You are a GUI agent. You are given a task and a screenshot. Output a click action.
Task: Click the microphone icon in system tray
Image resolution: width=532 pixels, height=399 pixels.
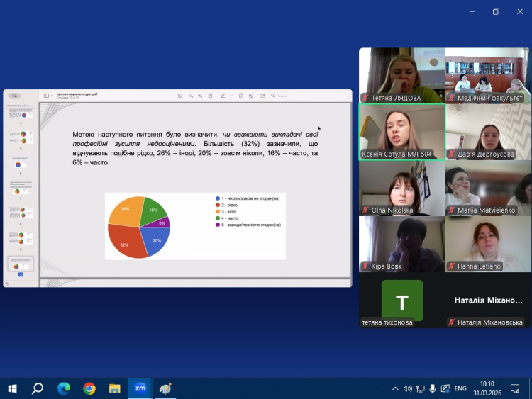tap(421, 388)
